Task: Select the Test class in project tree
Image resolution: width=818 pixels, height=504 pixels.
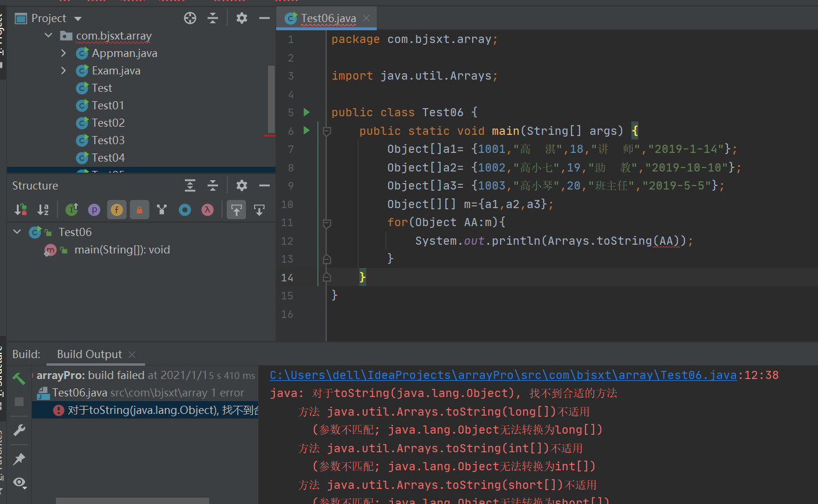Action: 102,88
